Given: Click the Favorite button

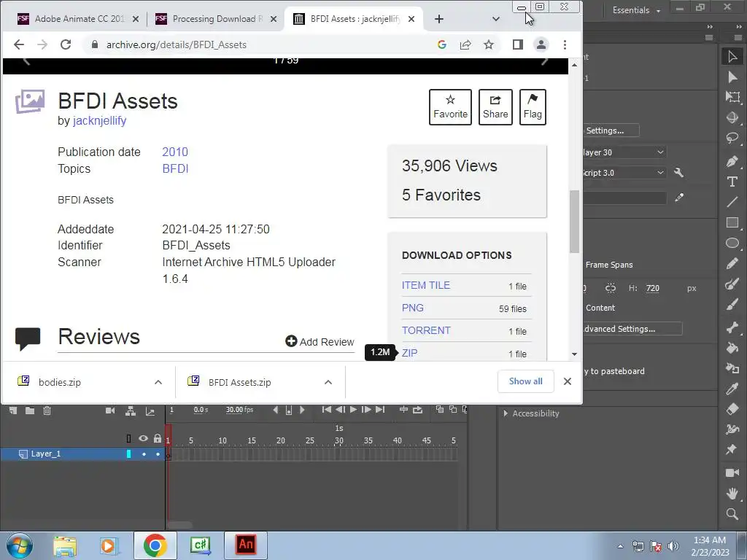Looking at the screenshot, I should [450, 107].
